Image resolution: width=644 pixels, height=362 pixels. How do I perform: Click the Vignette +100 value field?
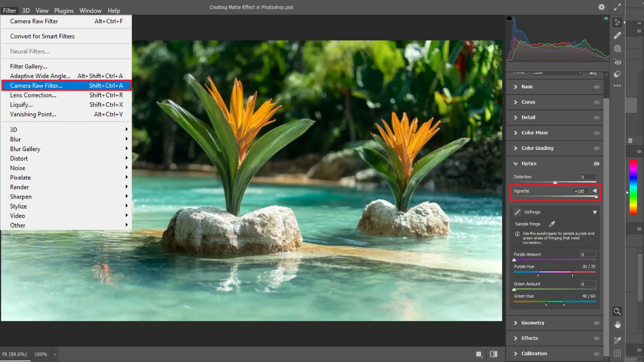point(581,191)
